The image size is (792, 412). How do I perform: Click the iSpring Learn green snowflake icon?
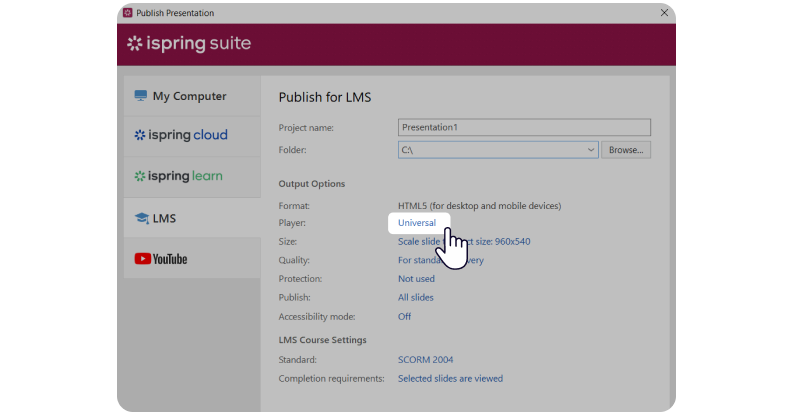coord(140,176)
